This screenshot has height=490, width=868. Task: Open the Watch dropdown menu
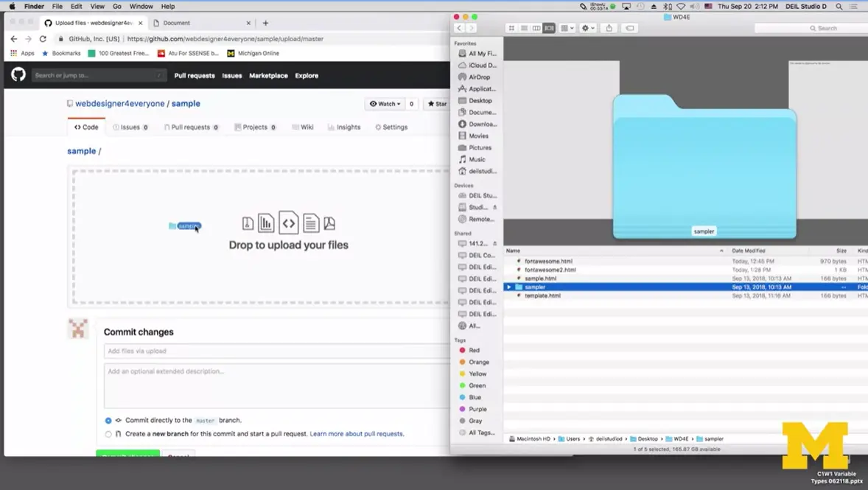[385, 104]
